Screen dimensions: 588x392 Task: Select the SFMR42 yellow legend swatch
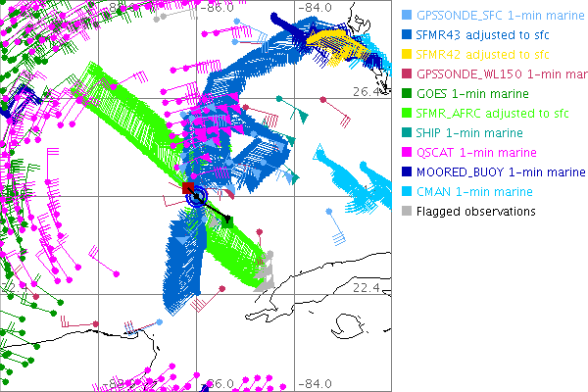tap(407, 55)
